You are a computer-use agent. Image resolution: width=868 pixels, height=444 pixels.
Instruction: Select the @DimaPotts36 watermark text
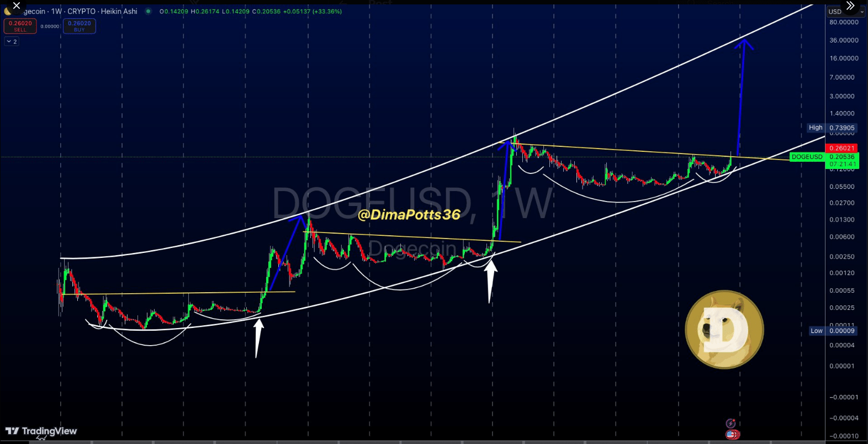pyautogui.click(x=409, y=215)
